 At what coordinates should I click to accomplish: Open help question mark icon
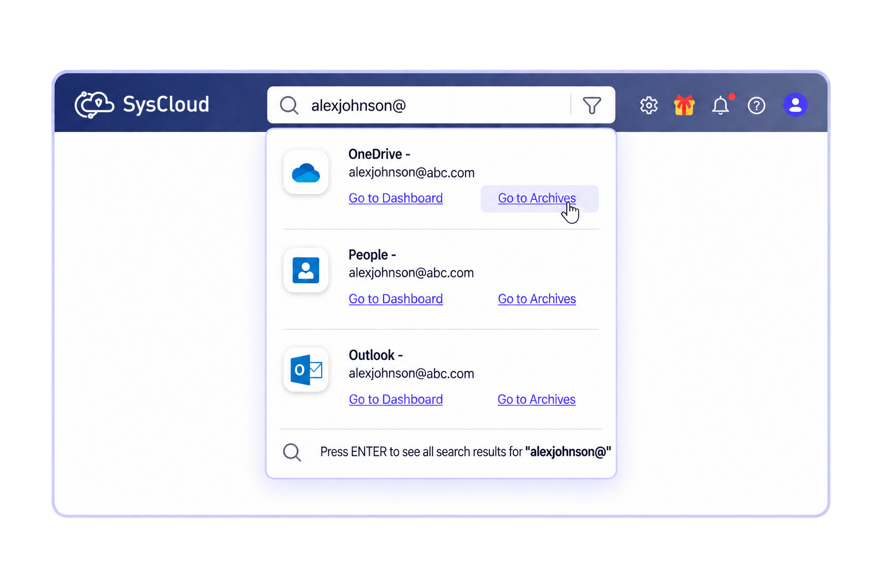pyautogui.click(x=757, y=106)
